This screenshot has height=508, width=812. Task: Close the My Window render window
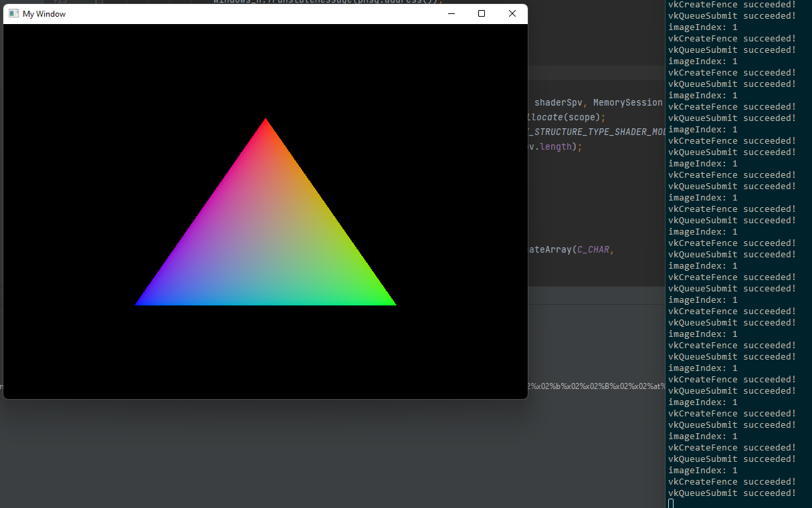coord(512,14)
